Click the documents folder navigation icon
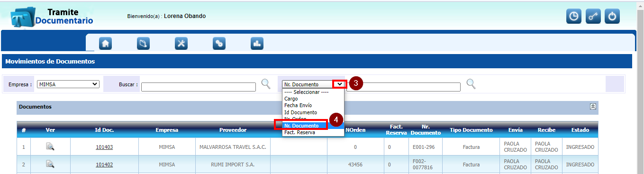644x174 pixels. tap(143, 43)
